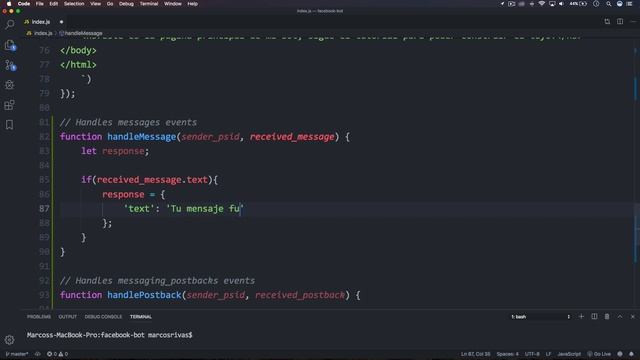Viewport: 640px width, 360px height.
Task: Maximize the terminal panel with up chevron
Action: (x=620, y=316)
